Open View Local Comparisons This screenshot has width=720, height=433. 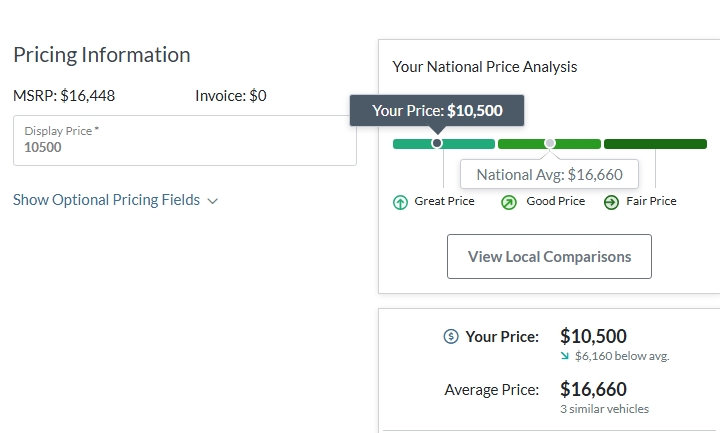[549, 256]
